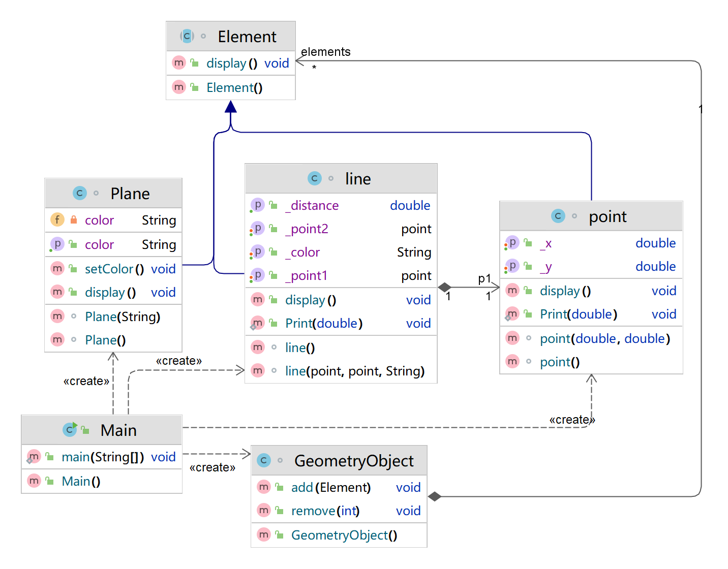Image resolution: width=728 pixels, height=569 pixels.
Task: Click the red private lock on Plane's color field
Action: tap(74, 220)
